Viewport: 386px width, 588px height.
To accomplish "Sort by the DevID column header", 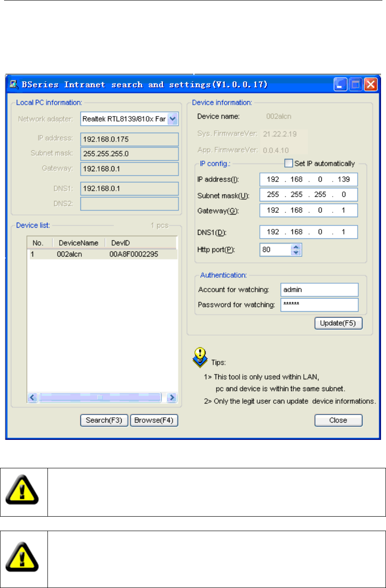I will (x=141, y=243).
